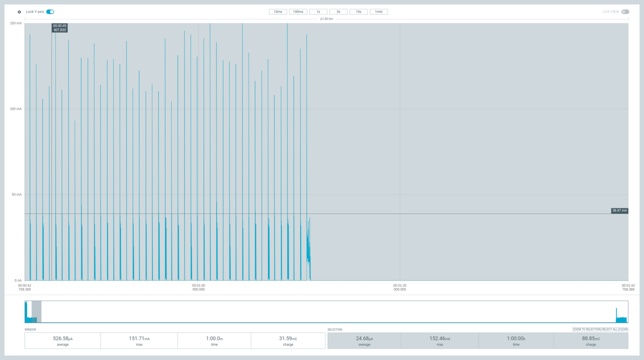644x360 pixels.
Task: Toggle the LIVE VIEW switch
Action: pyautogui.click(x=625, y=12)
